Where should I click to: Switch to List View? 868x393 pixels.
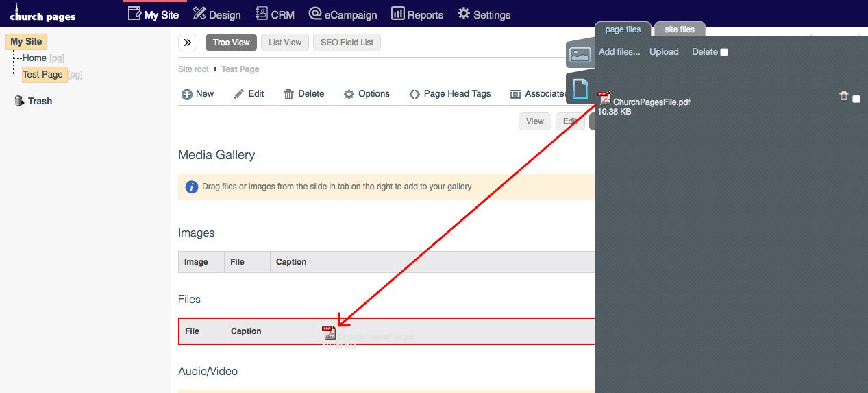click(285, 43)
